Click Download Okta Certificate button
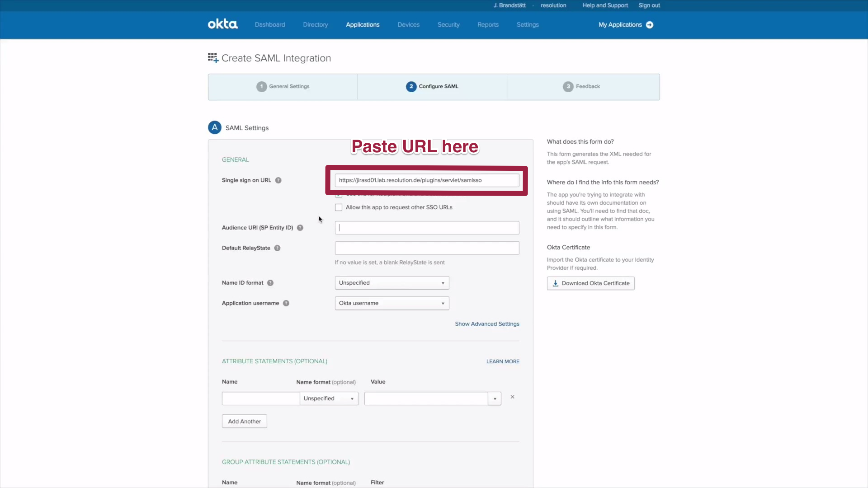 click(x=591, y=283)
